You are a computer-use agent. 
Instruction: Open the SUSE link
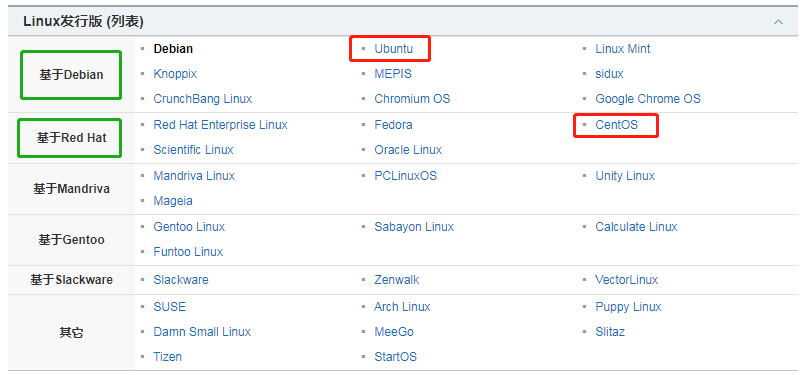[169, 307]
